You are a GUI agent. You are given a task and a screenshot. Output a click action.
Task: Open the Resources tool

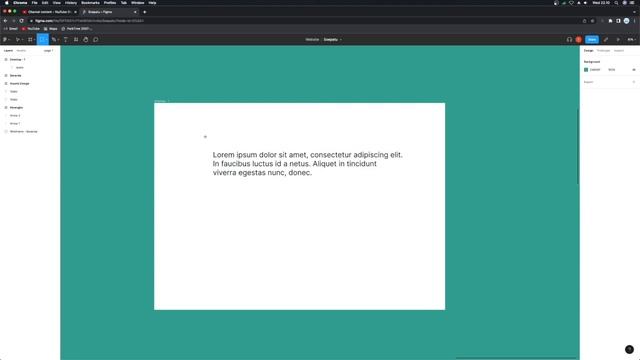76,40
